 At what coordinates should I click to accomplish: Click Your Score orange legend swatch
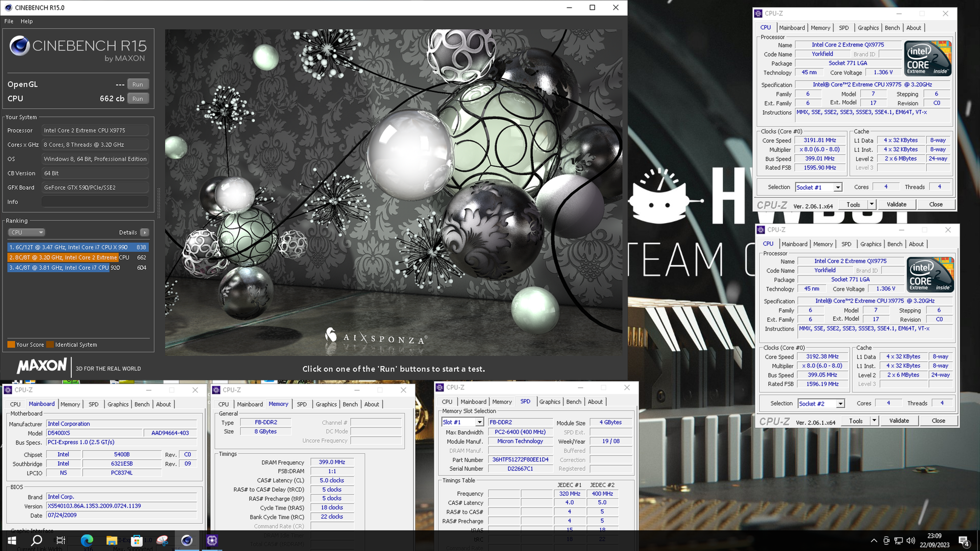pos(11,344)
